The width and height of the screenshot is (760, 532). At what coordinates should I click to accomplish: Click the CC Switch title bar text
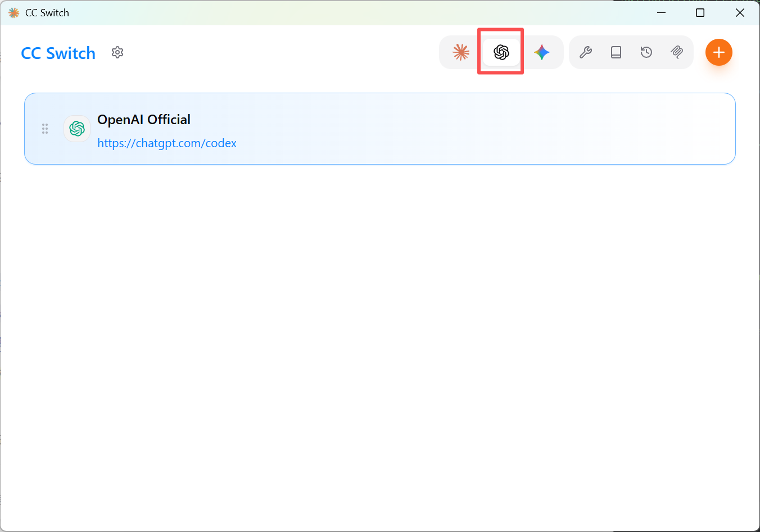click(x=47, y=12)
